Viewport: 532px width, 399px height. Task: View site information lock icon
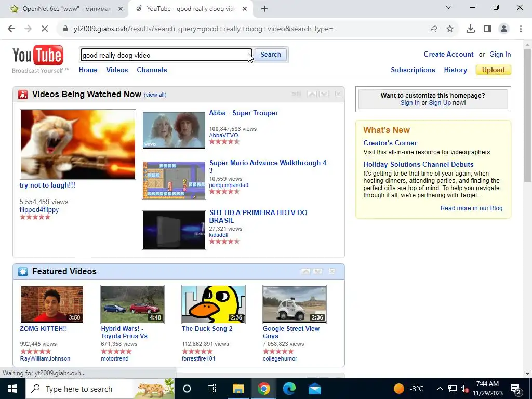(65, 29)
